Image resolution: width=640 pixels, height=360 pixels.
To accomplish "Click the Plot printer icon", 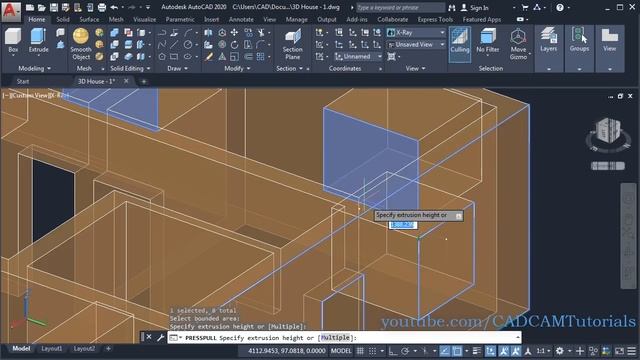I will 102,7.
